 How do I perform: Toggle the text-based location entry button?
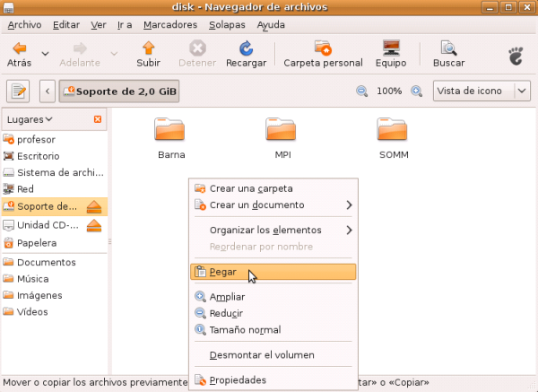click(x=20, y=91)
